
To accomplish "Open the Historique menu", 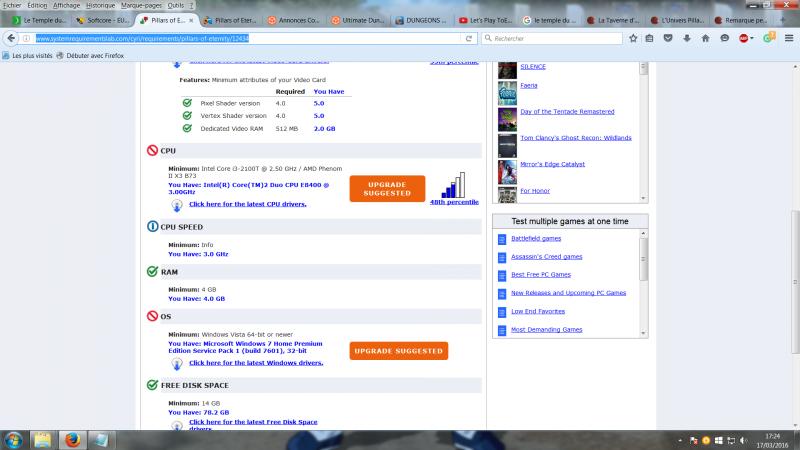I will coord(101,5).
